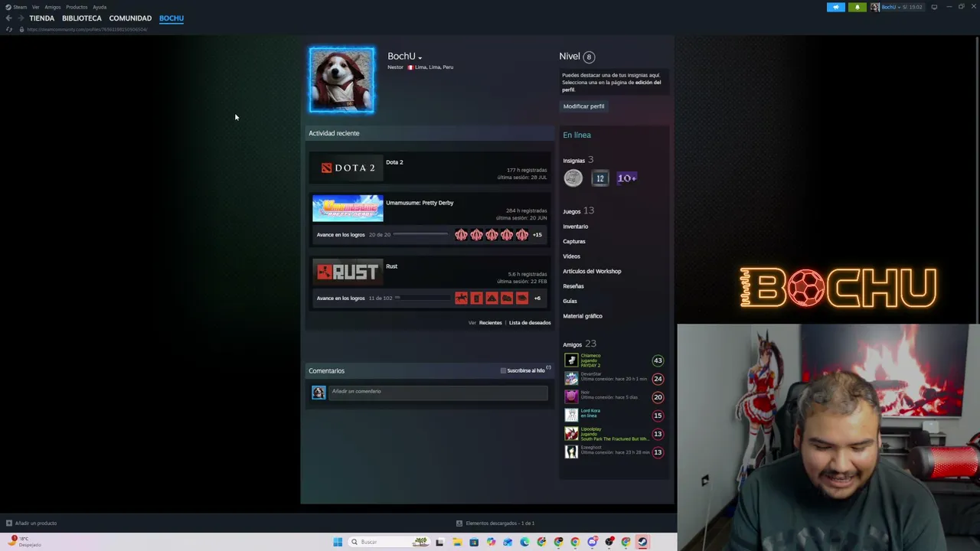
Task: Open Steam notifications bell
Action: point(857,7)
